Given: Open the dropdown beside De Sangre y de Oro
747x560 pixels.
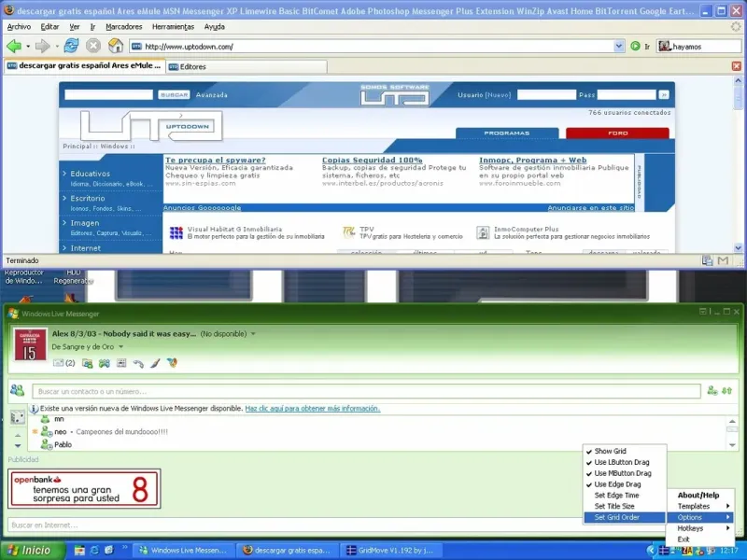Looking at the screenshot, I should 120,346.
